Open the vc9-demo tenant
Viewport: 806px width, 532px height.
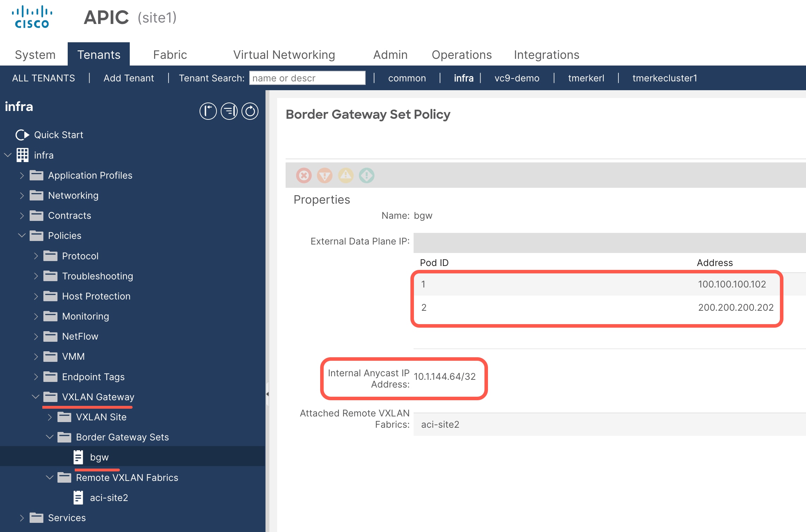[x=517, y=78]
